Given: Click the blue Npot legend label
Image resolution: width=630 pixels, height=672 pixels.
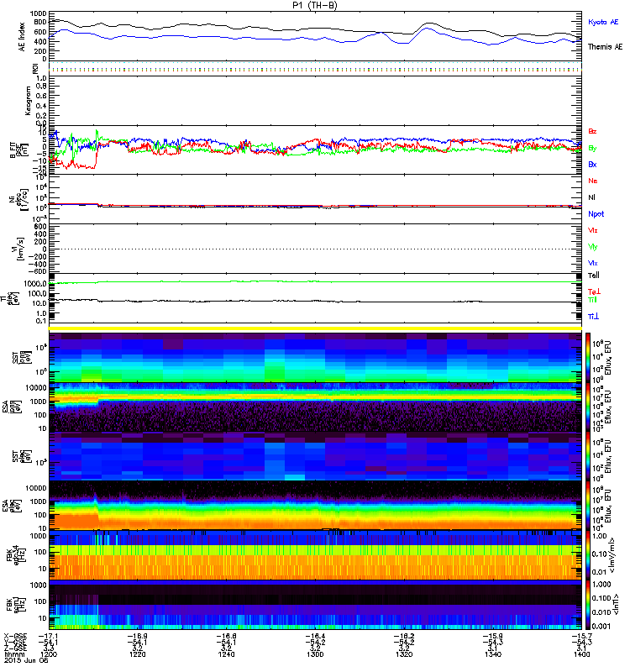Looking at the screenshot, I should tap(596, 213).
